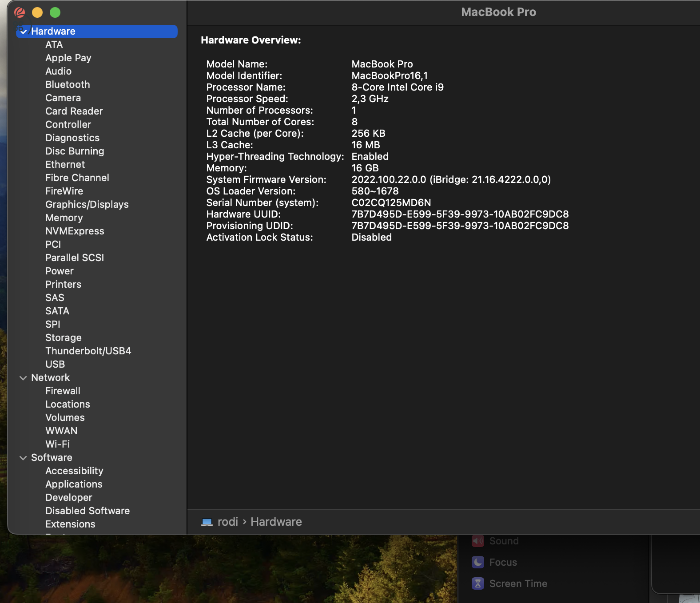Viewport: 700px width, 603px height.
Task: Click rodi in the path bar
Action: coord(228,522)
